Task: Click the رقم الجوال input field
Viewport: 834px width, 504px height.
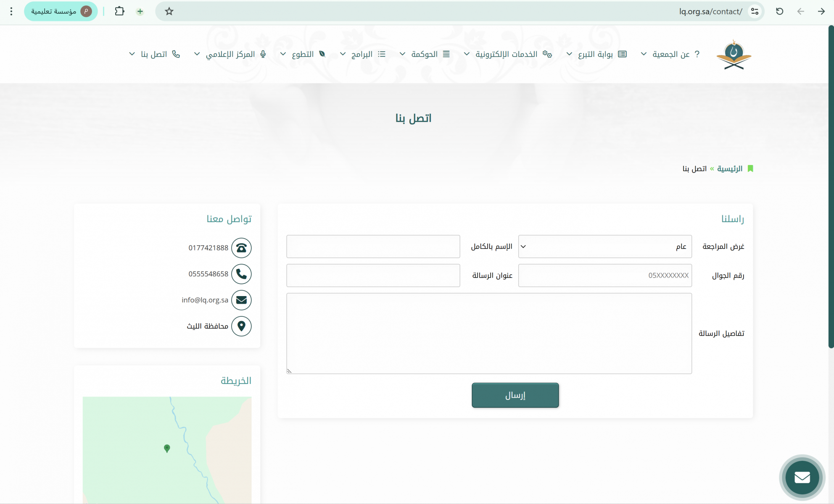Action: tap(604, 276)
